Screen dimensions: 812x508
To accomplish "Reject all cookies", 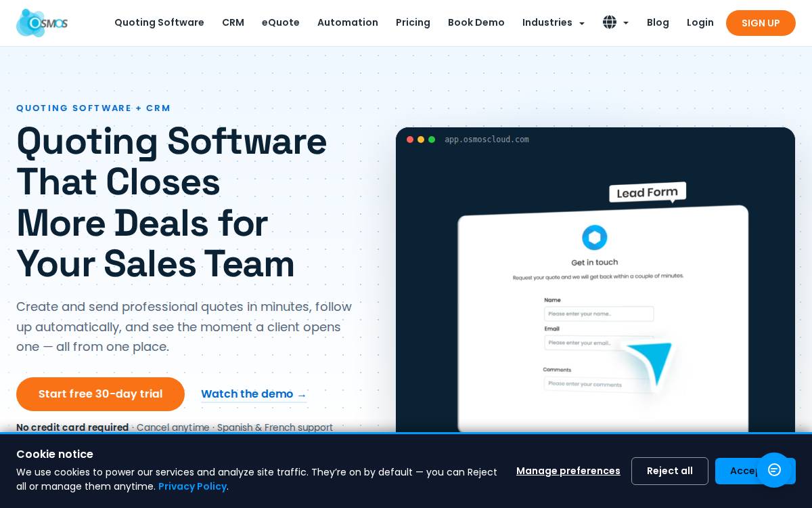I will (x=670, y=471).
